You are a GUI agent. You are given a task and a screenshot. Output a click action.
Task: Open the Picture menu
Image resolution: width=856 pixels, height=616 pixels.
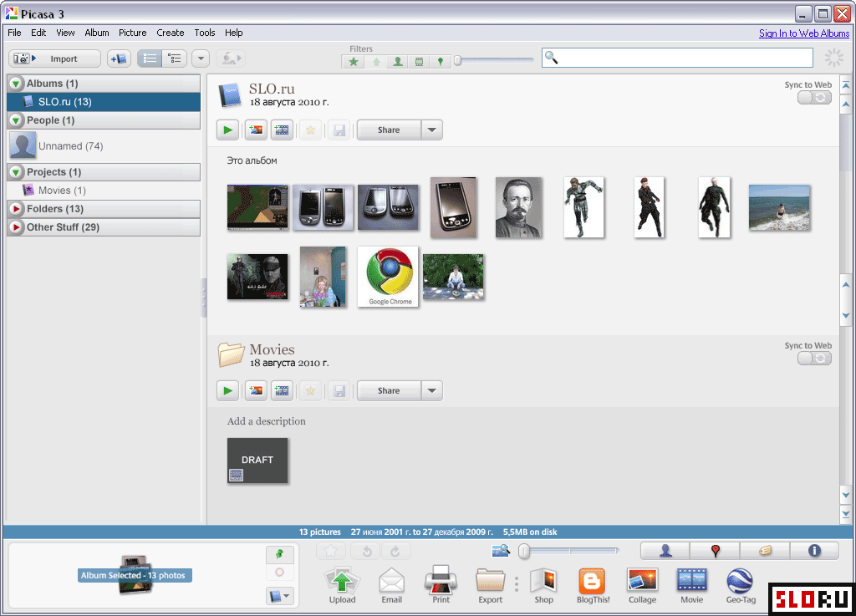coord(133,33)
